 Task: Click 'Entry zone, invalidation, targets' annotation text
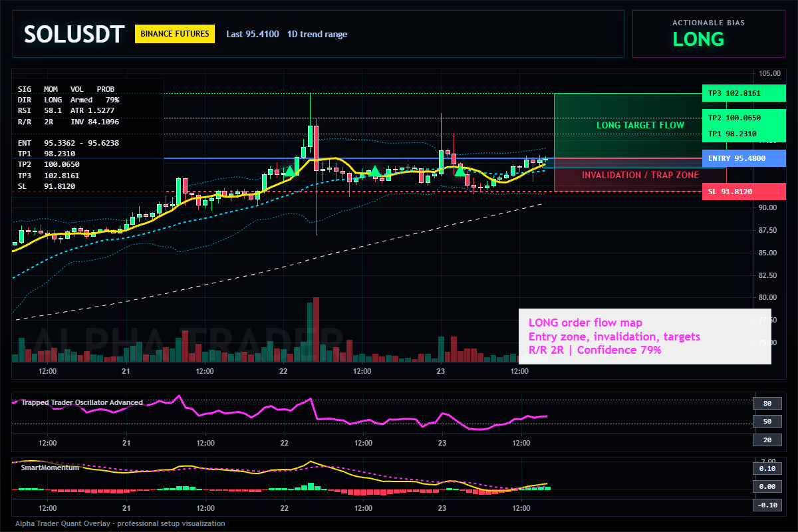point(614,336)
